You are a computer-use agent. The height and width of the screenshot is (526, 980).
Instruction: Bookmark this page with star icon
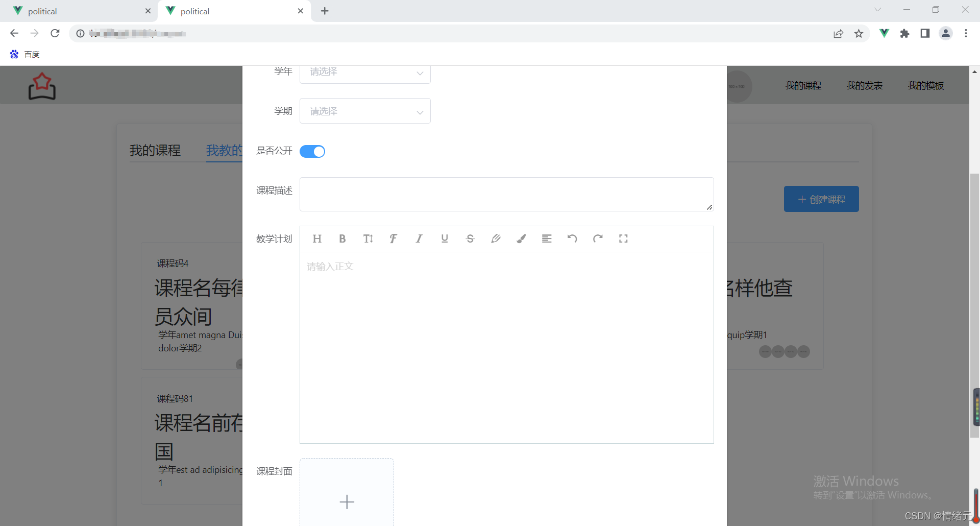coord(859,33)
